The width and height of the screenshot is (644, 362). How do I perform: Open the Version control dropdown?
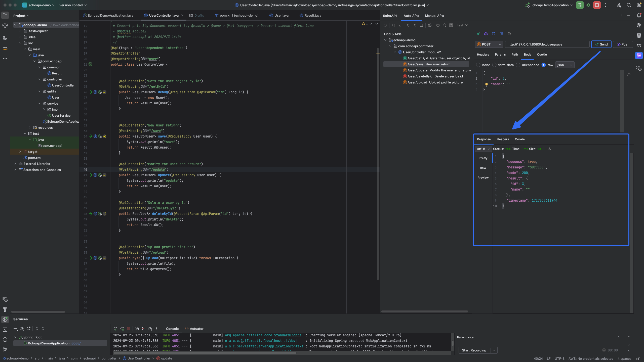point(73,5)
